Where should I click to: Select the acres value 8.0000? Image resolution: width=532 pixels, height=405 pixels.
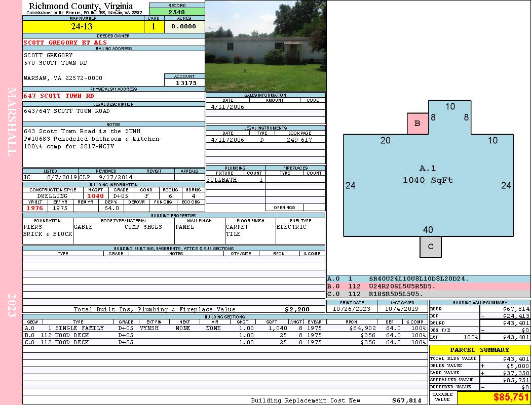pos(184,27)
